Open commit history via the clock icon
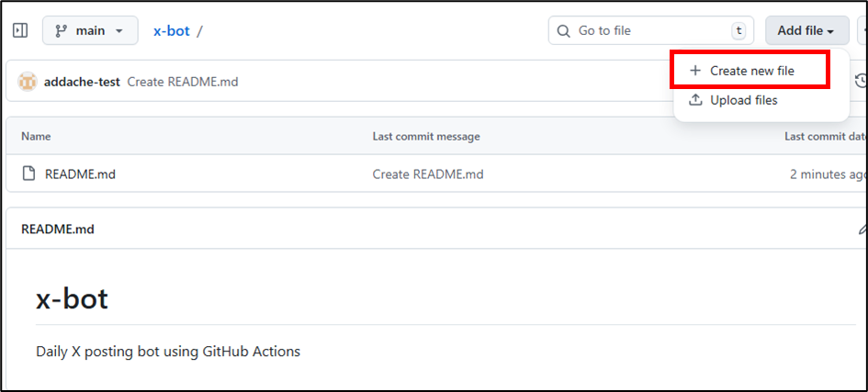The height and width of the screenshot is (392, 868). [861, 82]
